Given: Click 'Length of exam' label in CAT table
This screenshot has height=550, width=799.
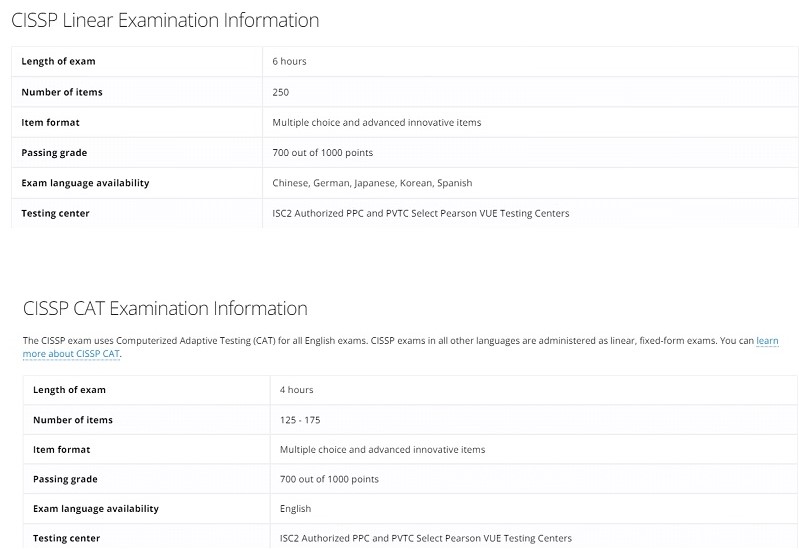Looking at the screenshot, I should 69,390.
